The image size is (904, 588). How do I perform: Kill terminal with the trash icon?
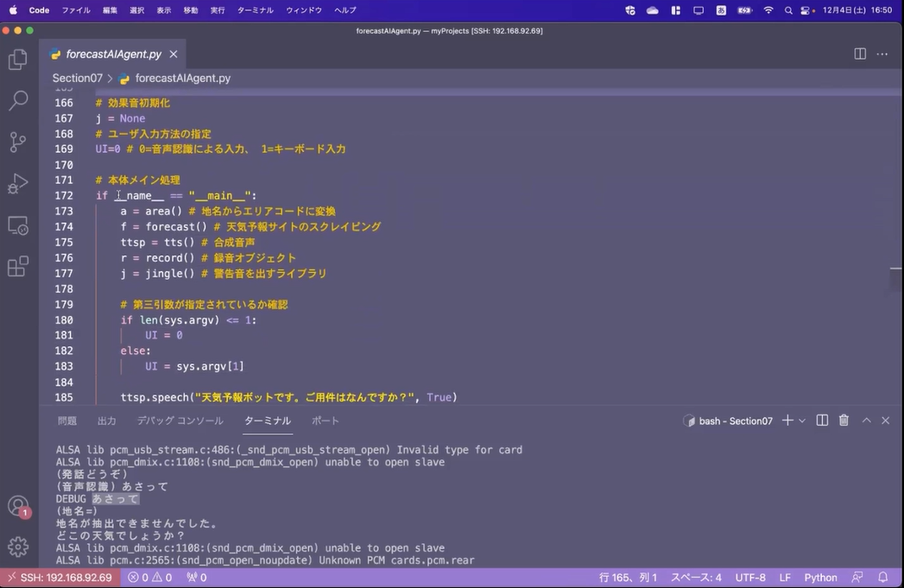[x=844, y=420]
